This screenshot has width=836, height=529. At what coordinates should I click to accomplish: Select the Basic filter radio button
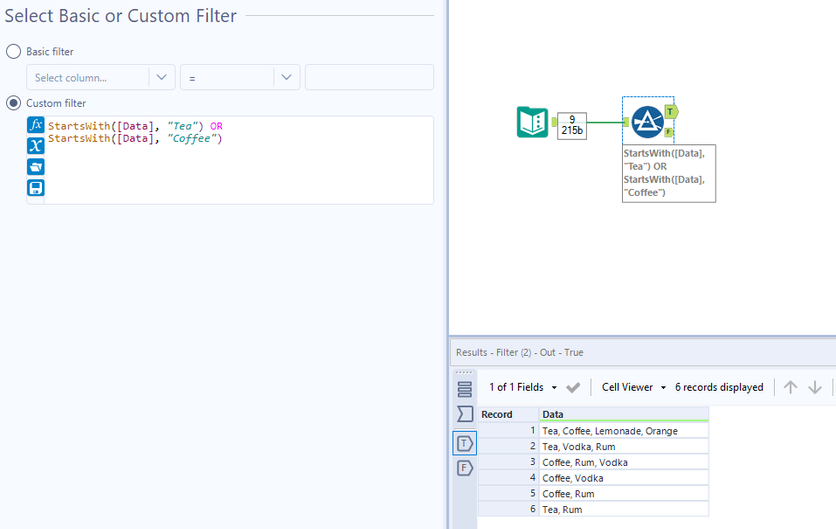click(13, 52)
